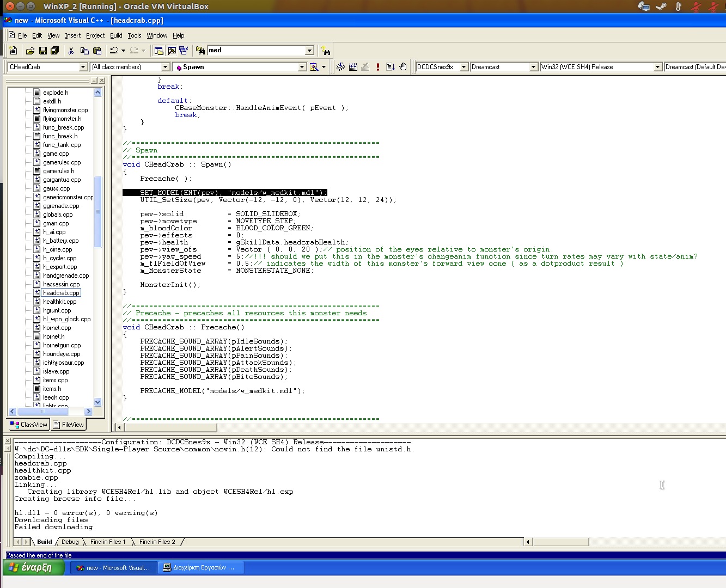Open the find combo box dropdown containing 'med'

click(309, 51)
